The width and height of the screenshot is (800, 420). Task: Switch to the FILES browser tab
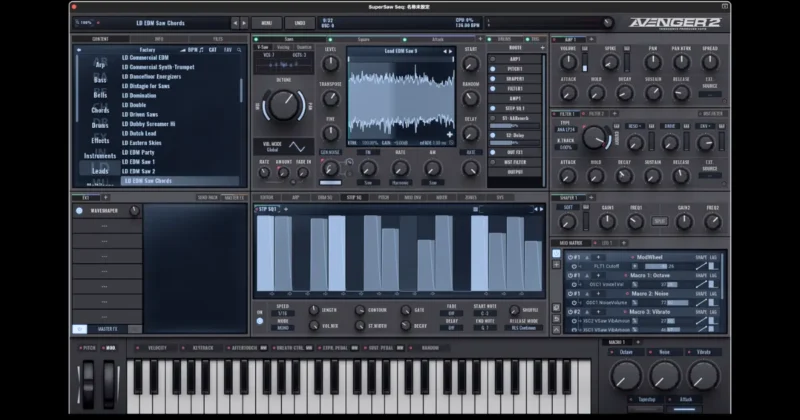coord(218,39)
